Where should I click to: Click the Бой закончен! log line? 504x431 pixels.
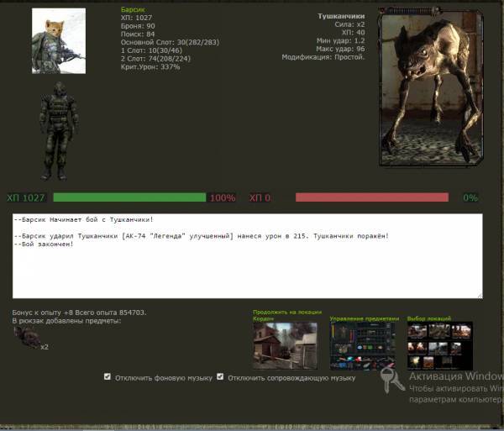[x=44, y=244]
